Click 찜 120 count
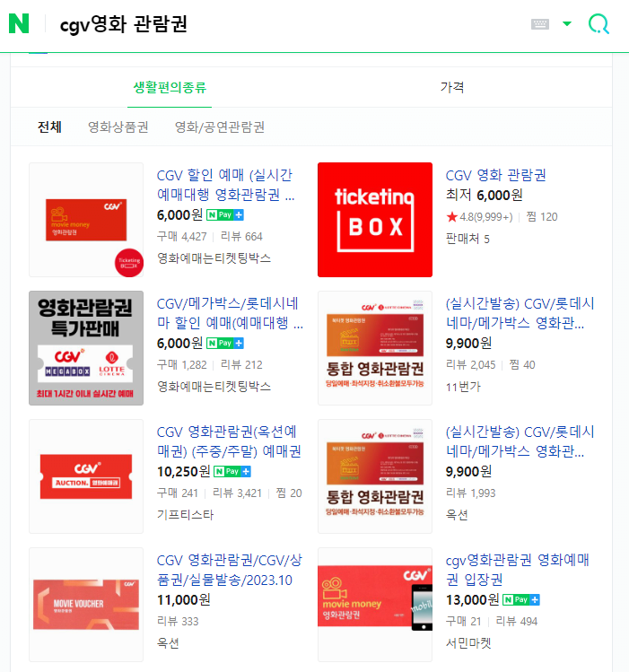Viewport: 629px width, 672px height. (542, 217)
